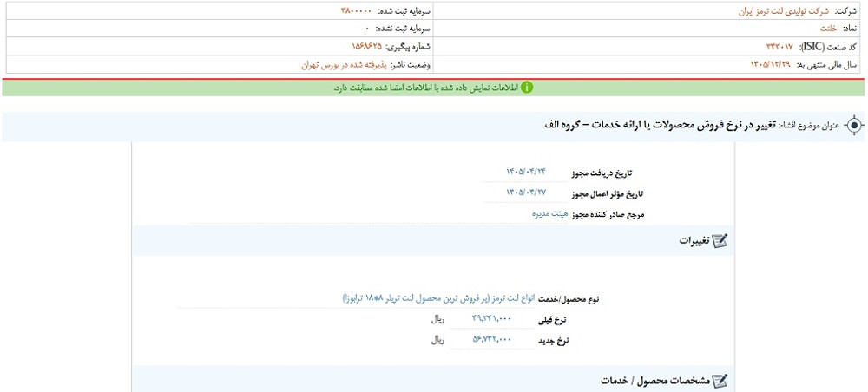The width and height of the screenshot is (868, 392).
Task: Click label نوع محصول/خدمت
Action: tap(569, 299)
